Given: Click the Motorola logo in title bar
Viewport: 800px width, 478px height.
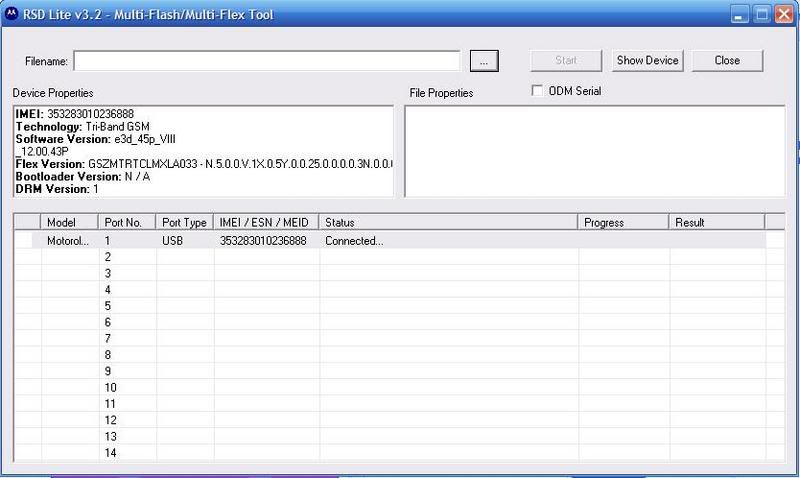Looking at the screenshot, I should coord(11,14).
